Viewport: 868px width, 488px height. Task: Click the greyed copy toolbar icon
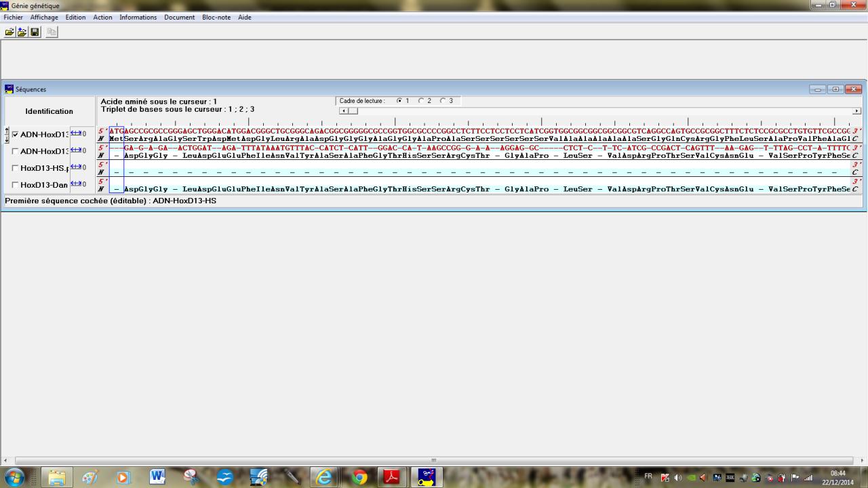click(x=52, y=32)
